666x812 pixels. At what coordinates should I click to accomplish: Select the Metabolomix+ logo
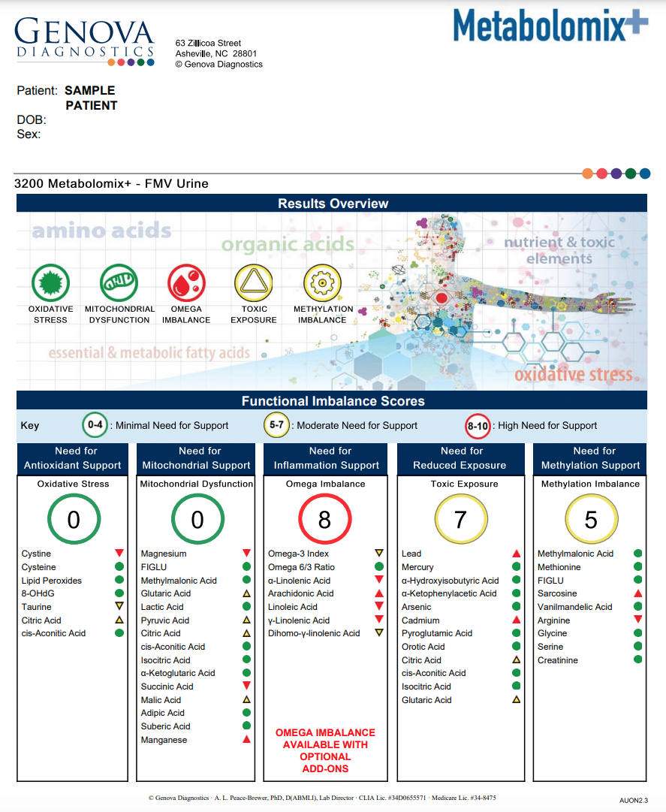[x=550, y=24]
